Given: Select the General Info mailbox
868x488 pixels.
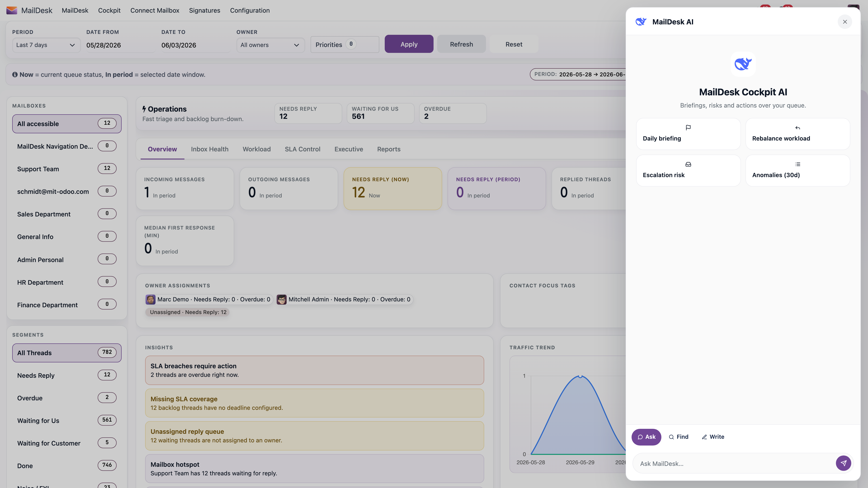Looking at the screenshot, I should pyautogui.click(x=67, y=236).
